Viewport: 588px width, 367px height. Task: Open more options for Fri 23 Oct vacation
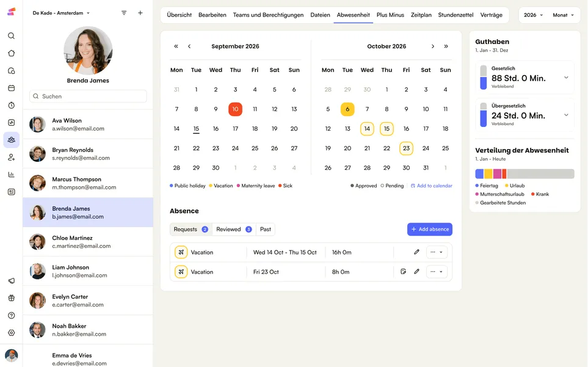437,271
